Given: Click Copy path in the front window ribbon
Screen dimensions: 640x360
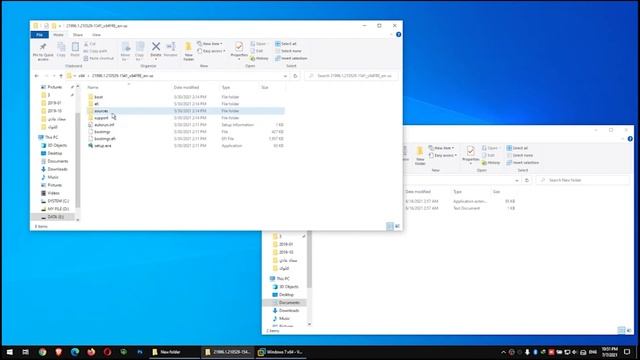Looking at the screenshot, I should point(95,51).
